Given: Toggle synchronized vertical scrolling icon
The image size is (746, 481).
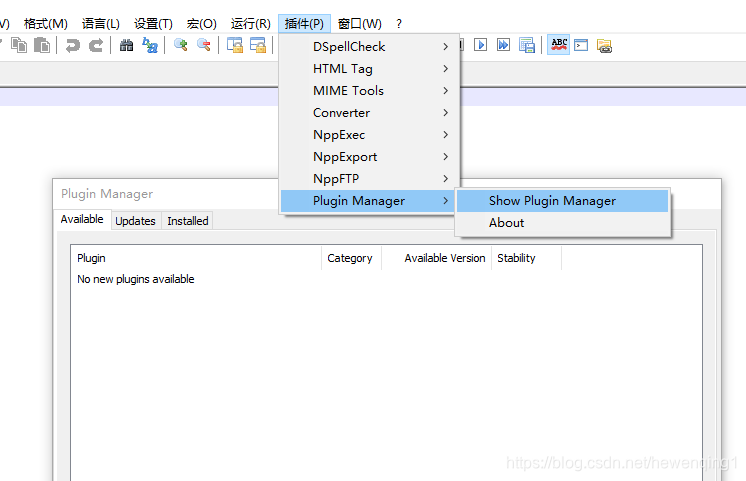Looking at the screenshot, I should tap(235, 45).
